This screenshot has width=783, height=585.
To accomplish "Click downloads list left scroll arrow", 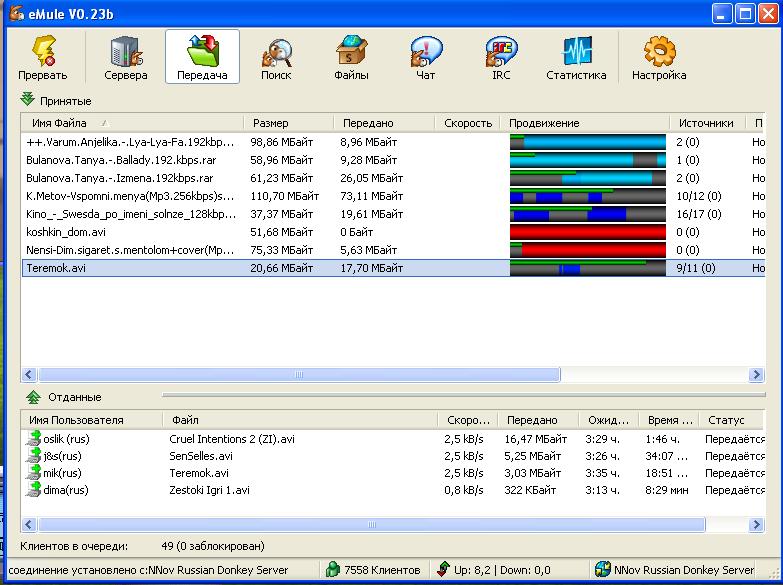I will click(29, 374).
